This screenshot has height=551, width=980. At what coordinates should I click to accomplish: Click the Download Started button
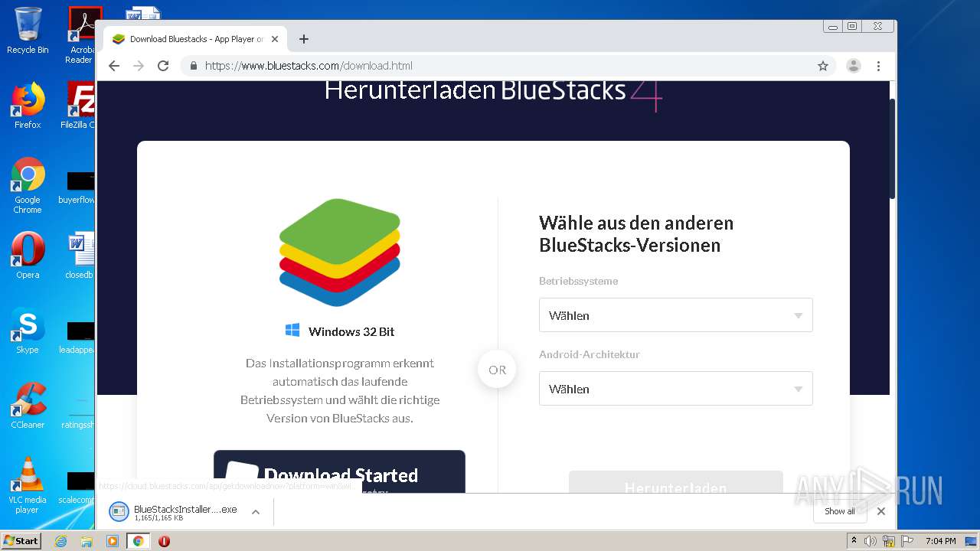(x=339, y=471)
